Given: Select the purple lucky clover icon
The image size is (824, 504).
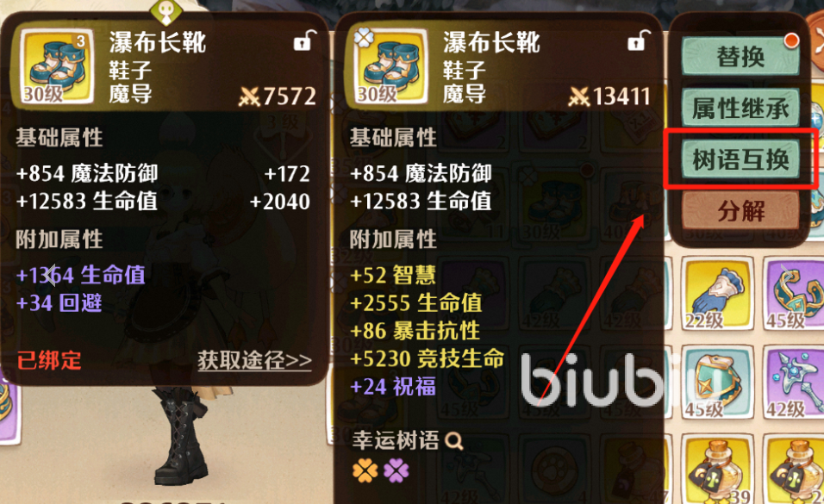Looking at the screenshot, I should tap(396, 470).
